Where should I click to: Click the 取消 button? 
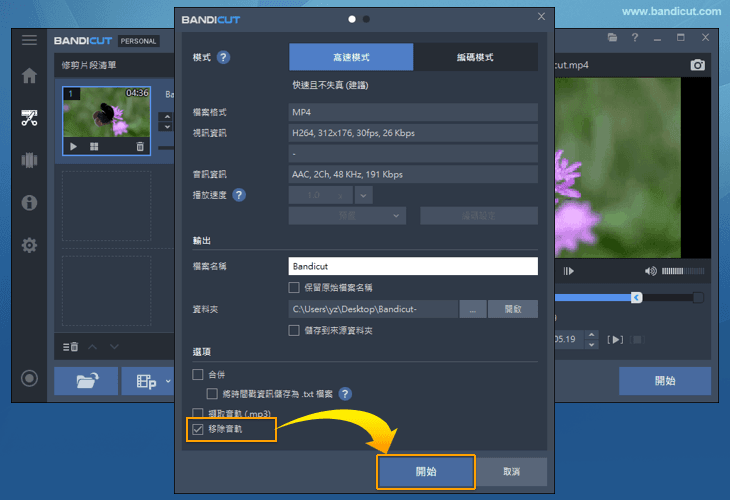511,472
